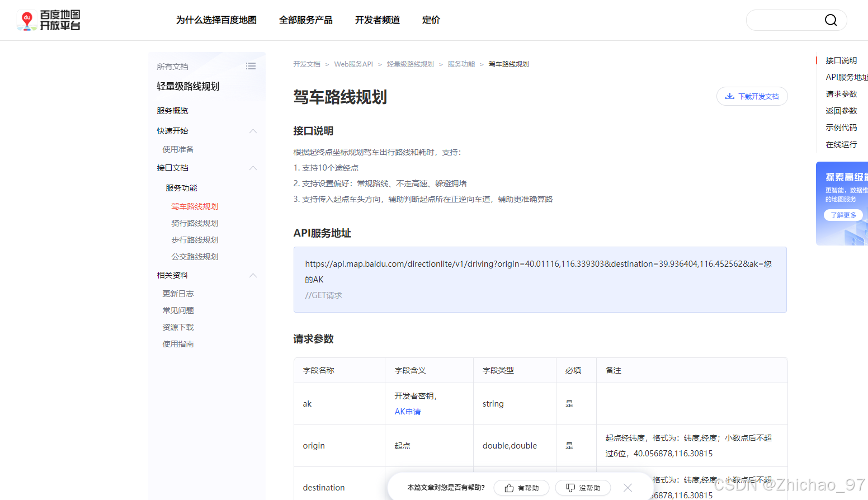Click the 有帮助 button
The height and width of the screenshot is (500, 868).
click(521, 488)
